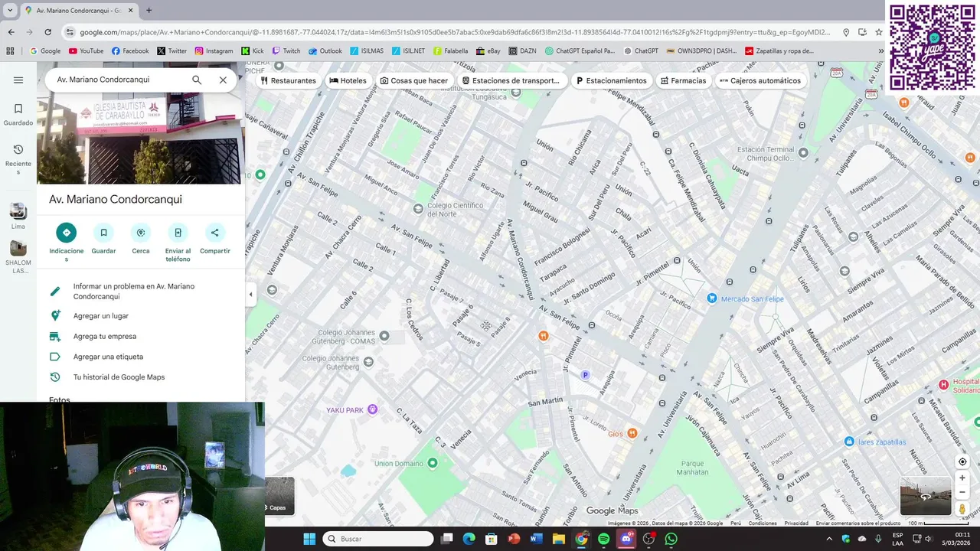Click the browser back arrow

[11, 32]
